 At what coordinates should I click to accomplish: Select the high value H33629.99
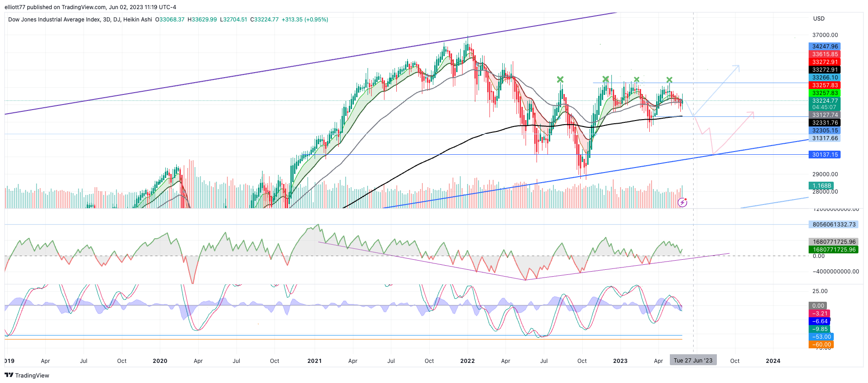[x=202, y=20]
